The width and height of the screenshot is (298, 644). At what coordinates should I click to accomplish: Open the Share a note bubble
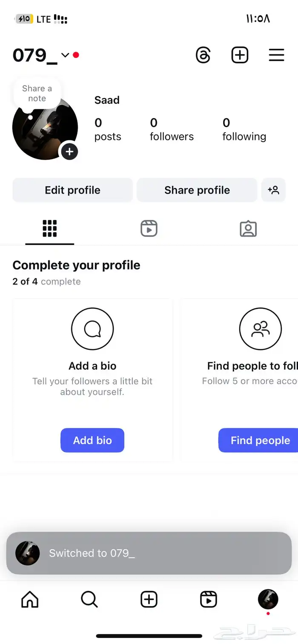pyautogui.click(x=37, y=93)
